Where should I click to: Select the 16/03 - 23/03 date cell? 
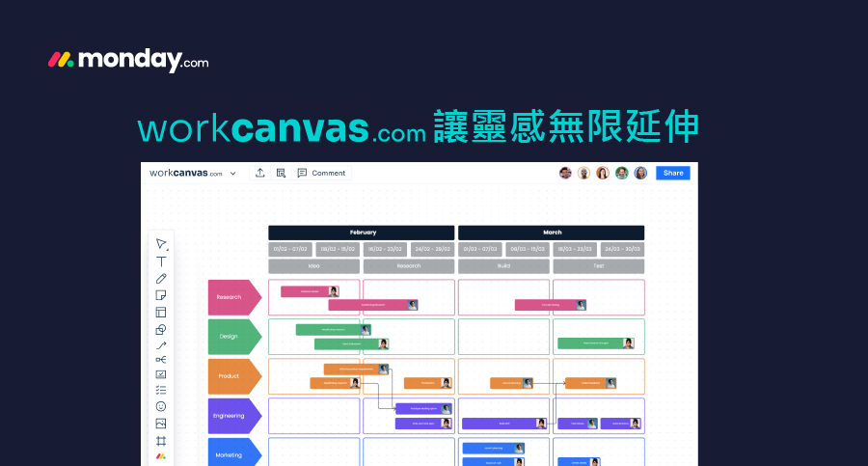(575, 249)
